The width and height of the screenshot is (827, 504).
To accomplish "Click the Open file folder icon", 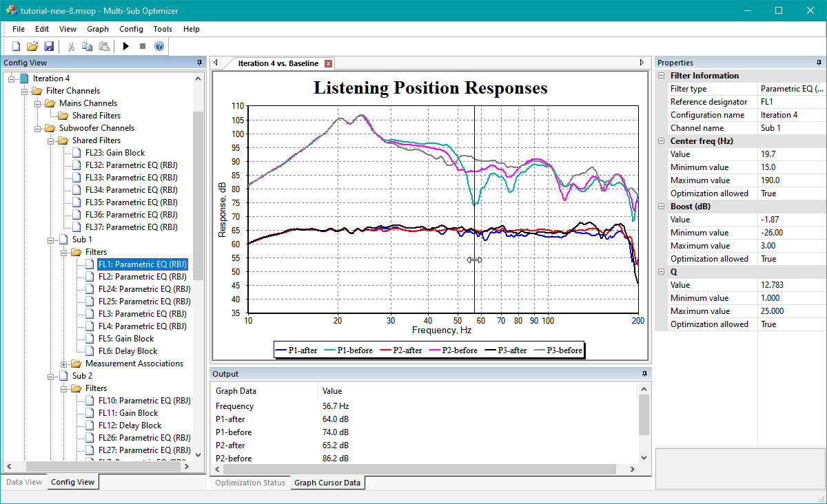I will click(32, 46).
